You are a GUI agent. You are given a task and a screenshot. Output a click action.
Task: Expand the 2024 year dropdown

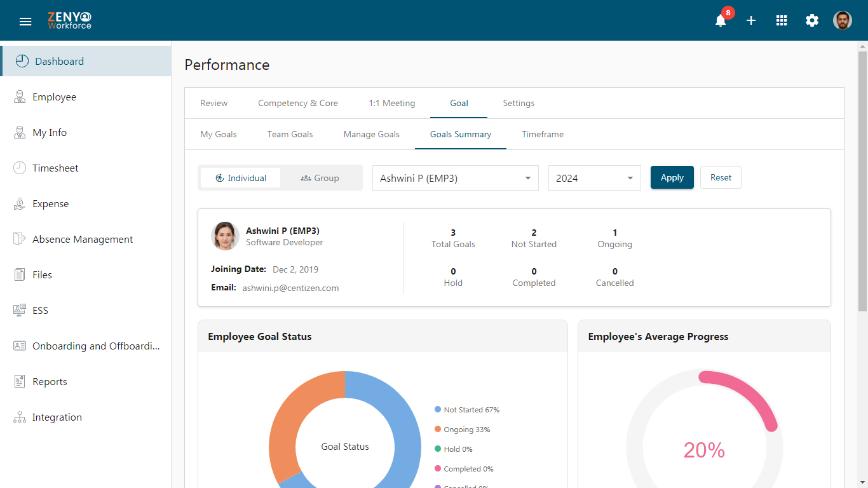595,178
